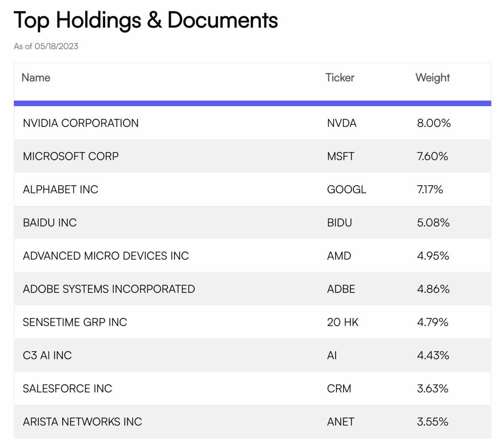
Task: Click BAIDU INC holding name
Action: coord(50,223)
